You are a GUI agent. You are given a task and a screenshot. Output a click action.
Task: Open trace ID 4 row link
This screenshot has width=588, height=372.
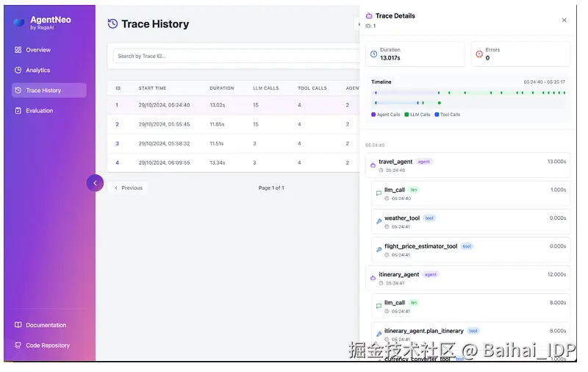[x=117, y=162]
